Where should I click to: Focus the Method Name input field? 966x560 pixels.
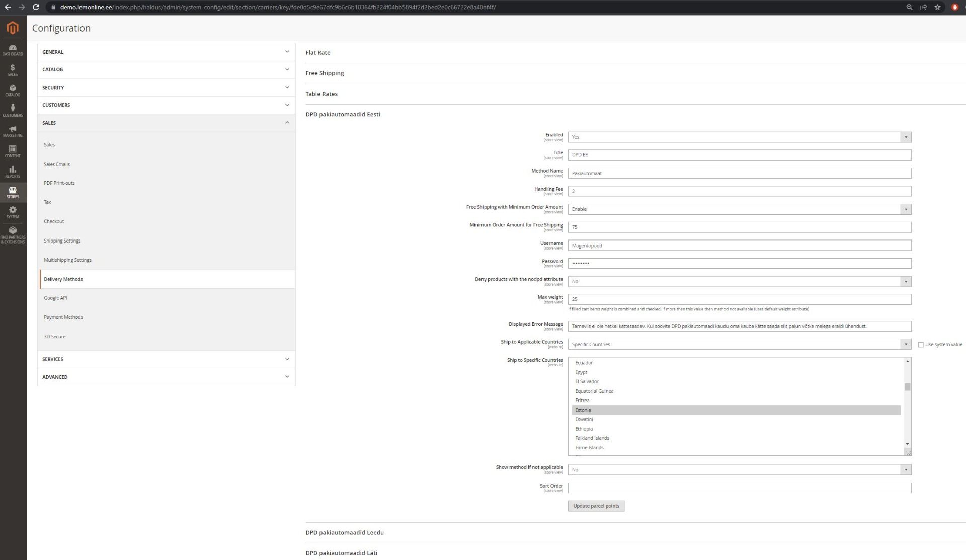740,173
